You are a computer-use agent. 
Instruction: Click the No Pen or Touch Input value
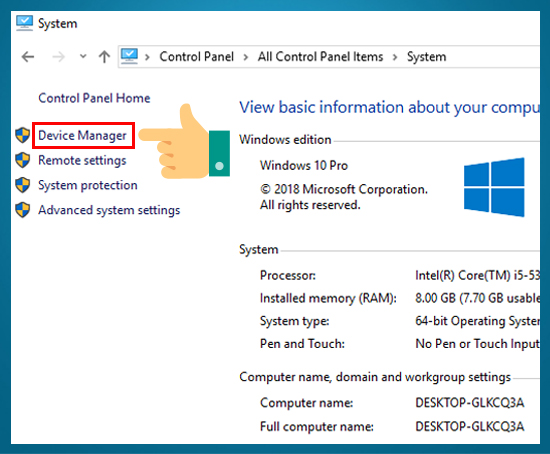tap(477, 344)
